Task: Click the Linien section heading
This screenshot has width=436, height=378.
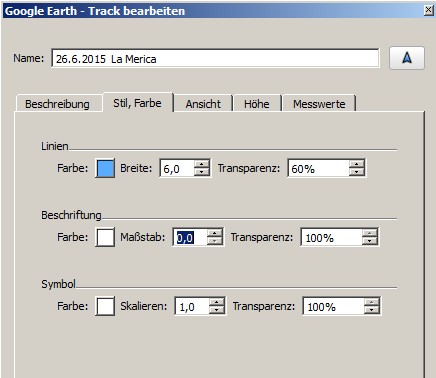Action: (55, 146)
